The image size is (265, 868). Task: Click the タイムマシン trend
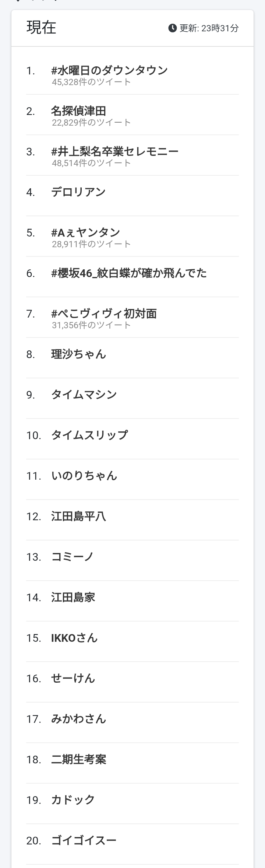[84, 395]
